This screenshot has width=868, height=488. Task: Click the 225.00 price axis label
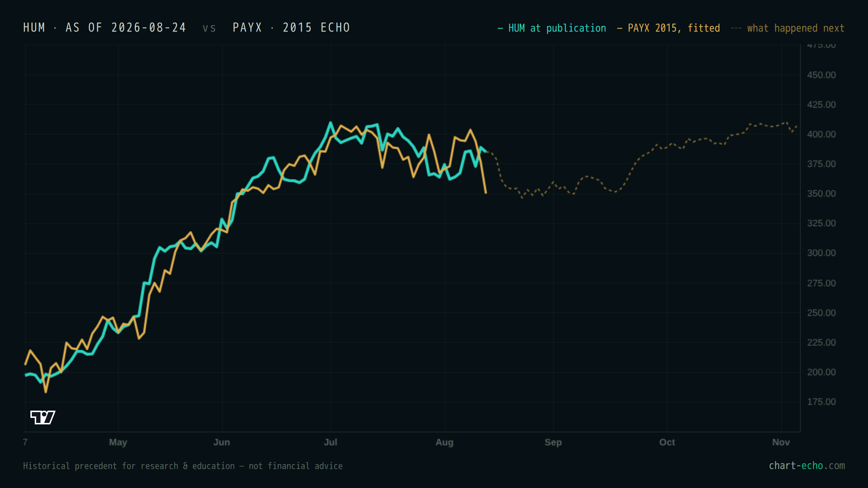pos(821,342)
